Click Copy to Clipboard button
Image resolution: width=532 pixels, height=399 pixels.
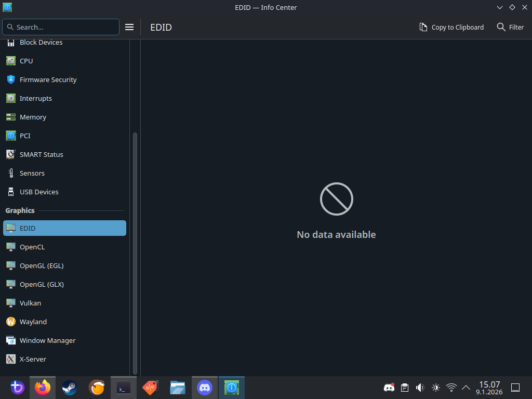point(451,27)
